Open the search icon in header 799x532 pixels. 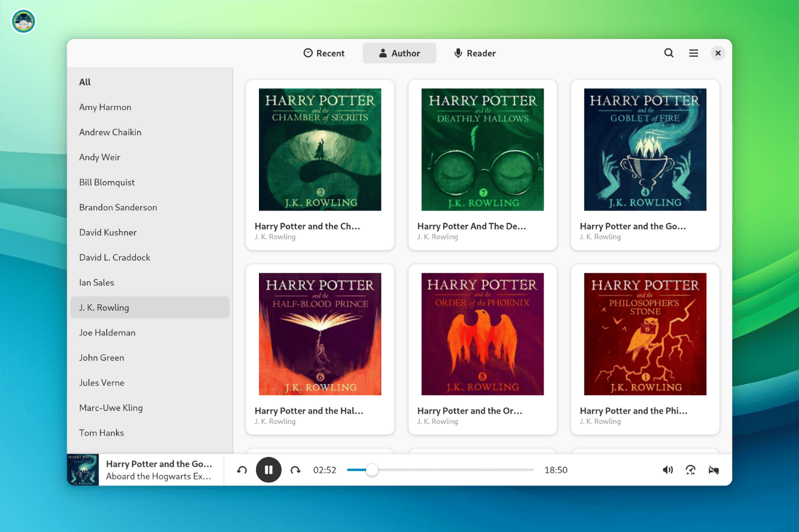click(669, 53)
